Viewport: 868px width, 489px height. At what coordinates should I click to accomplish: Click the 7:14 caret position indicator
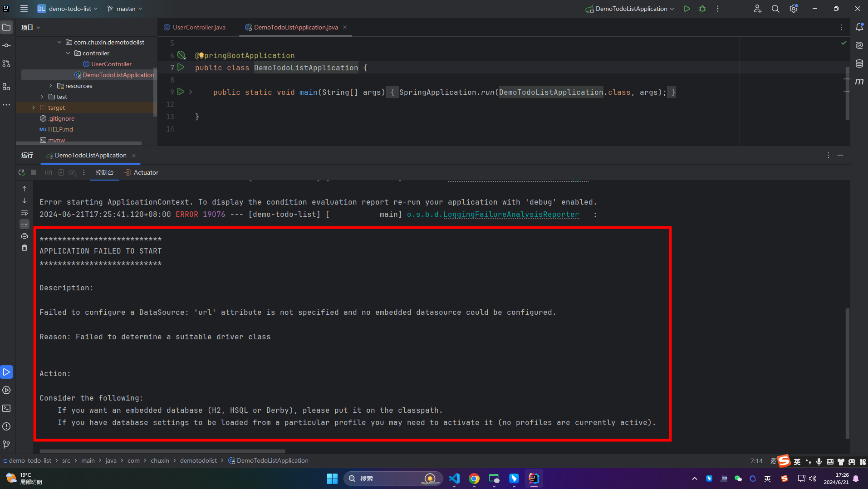pyautogui.click(x=756, y=460)
